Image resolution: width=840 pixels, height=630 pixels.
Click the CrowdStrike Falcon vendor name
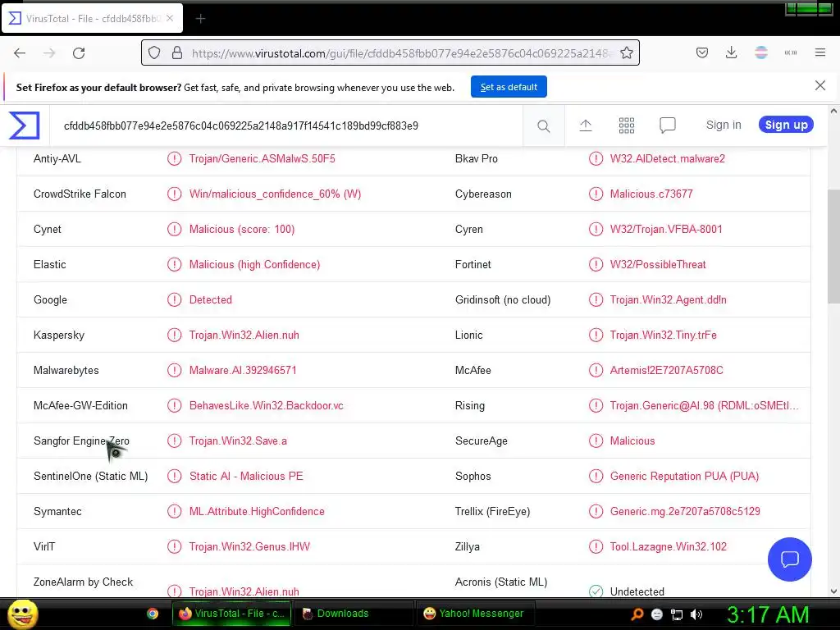pyautogui.click(x=80, y=194)
